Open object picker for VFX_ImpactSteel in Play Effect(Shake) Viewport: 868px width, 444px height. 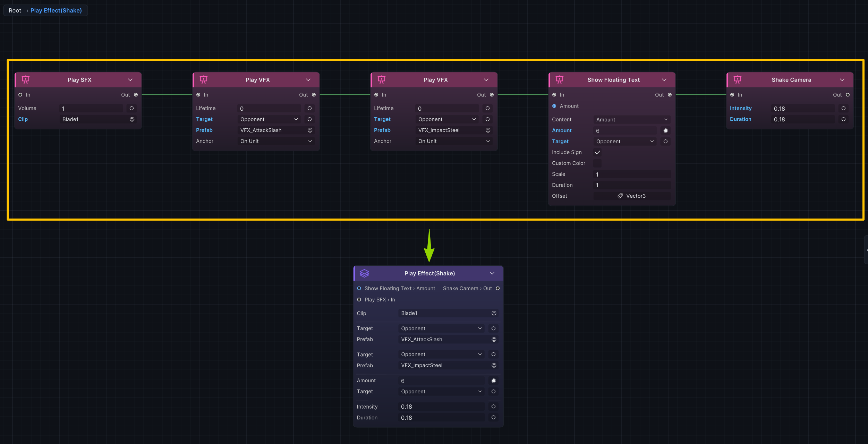click(494, 365)
